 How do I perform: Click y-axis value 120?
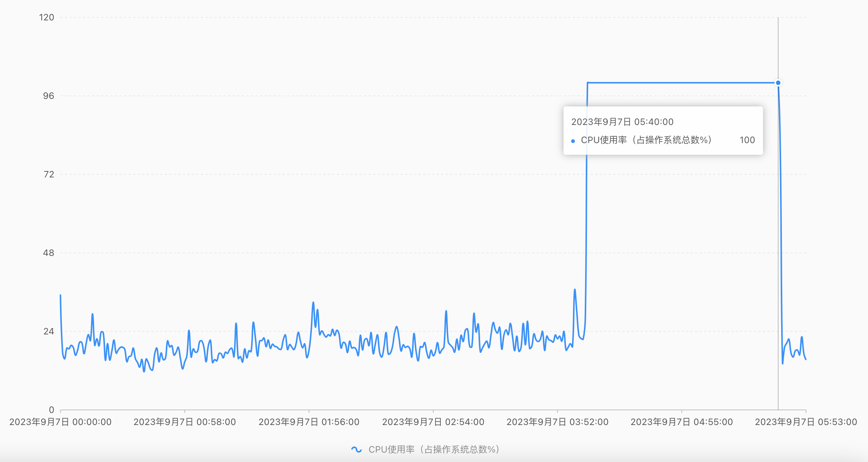pyautogui.click(x=47, y=17)
